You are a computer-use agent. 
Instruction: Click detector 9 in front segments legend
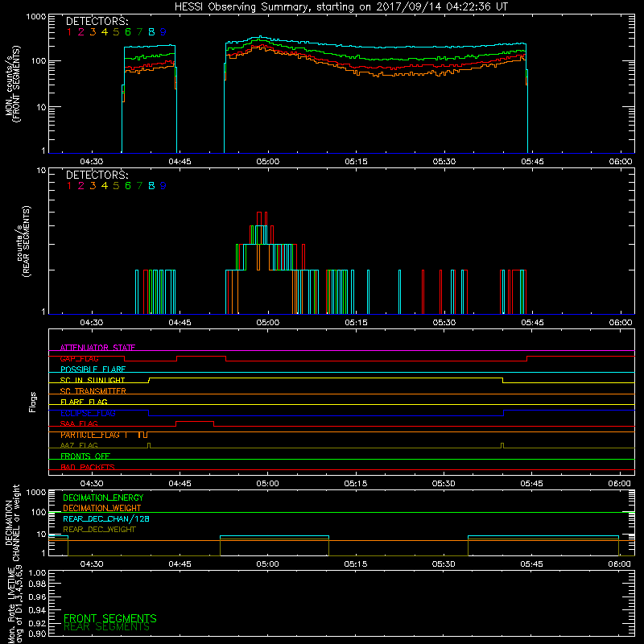tap(163, 31)
